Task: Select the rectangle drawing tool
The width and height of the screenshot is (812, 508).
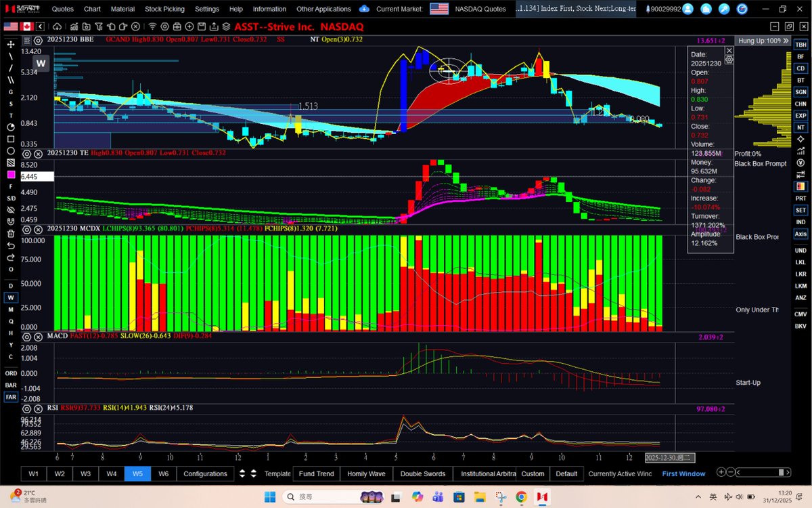Action: coord(11,139)
